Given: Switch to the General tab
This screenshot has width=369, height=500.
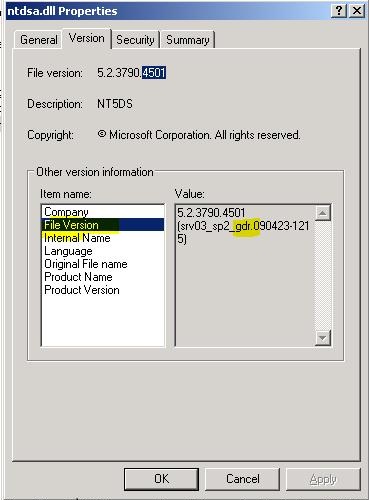Looking at the screenshot, I should (x=38, y=40).
